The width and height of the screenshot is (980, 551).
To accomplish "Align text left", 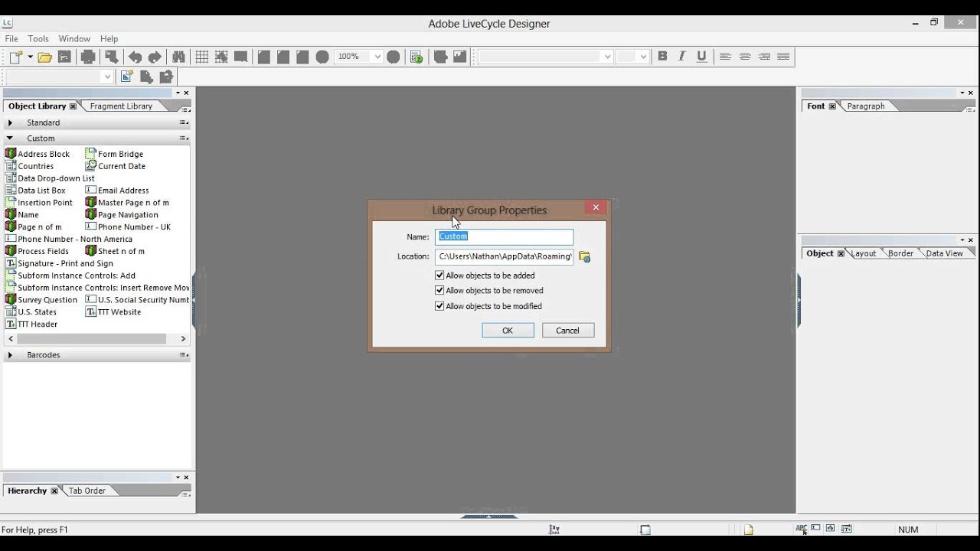I will tap(725, 56).
